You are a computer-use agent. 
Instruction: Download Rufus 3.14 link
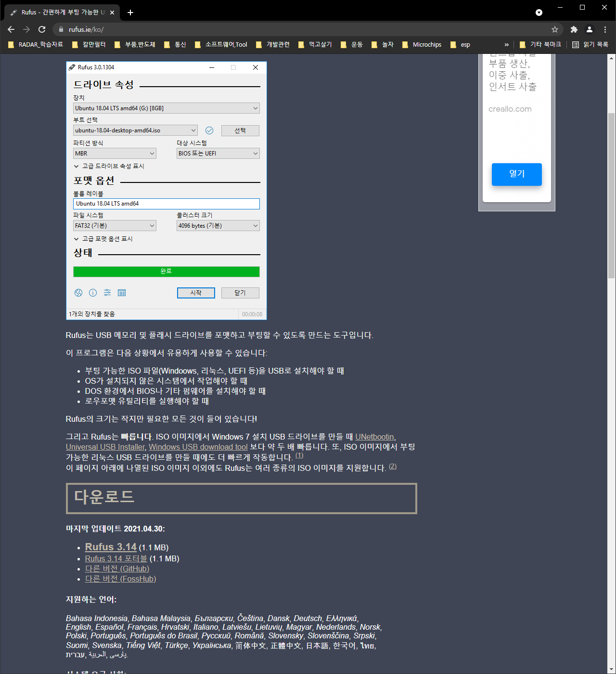111,547
